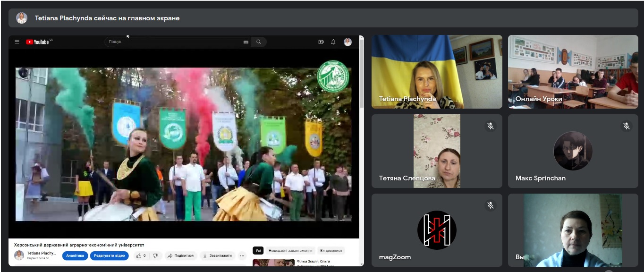Dislike the video with thumbs down

pyautogui.click(x=155, y=255)
